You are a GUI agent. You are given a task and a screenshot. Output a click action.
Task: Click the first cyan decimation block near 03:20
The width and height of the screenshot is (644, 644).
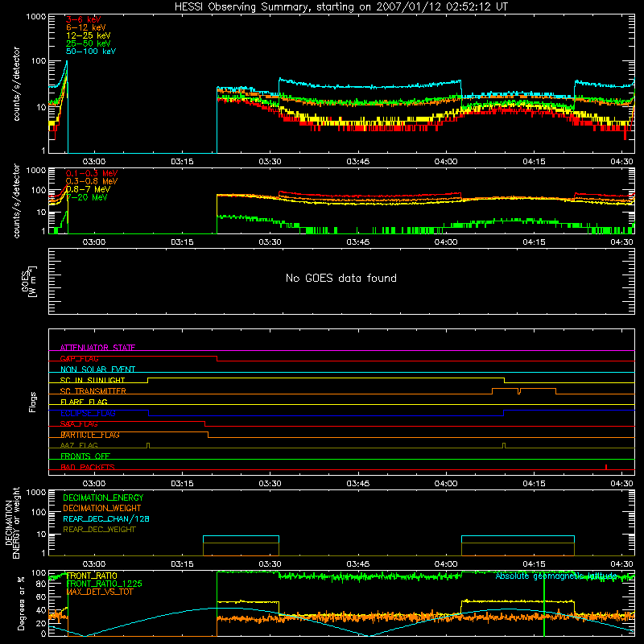241,546
